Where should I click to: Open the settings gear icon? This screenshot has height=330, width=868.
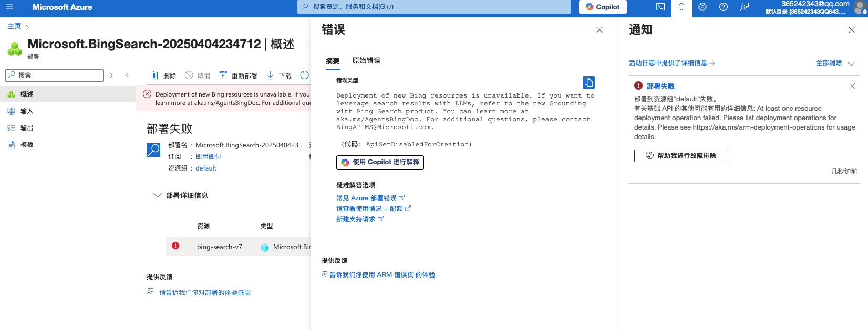pos(702,7)
